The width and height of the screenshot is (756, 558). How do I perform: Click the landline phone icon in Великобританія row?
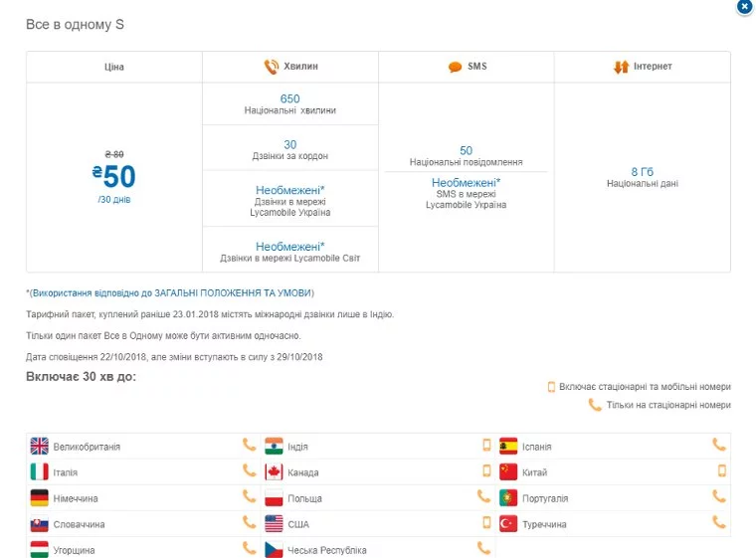coord(250,445)
